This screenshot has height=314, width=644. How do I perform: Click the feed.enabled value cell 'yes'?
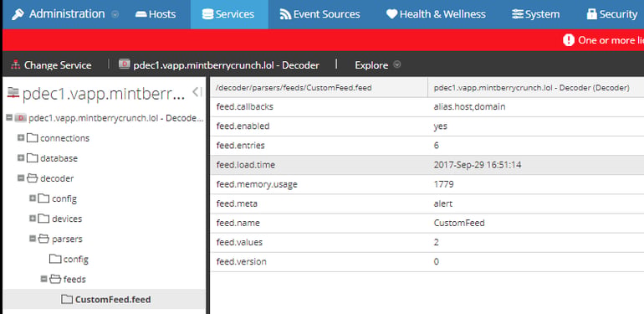(441, 126)
